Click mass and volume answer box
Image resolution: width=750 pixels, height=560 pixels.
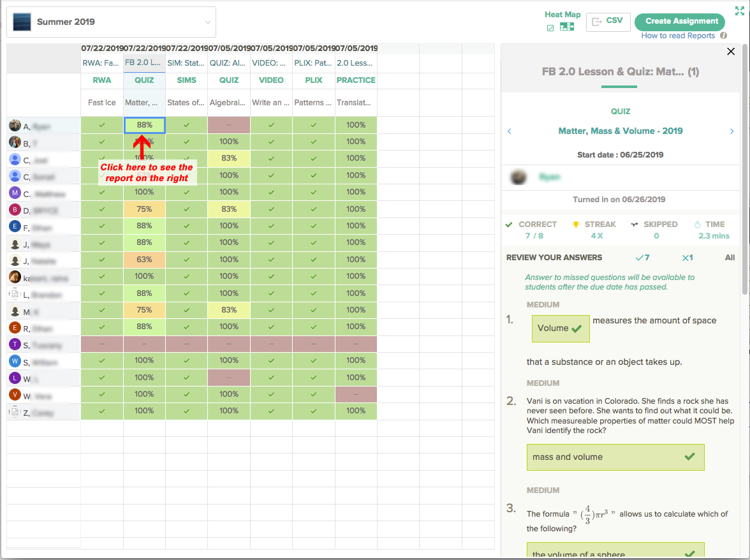(x=615, y=457)
